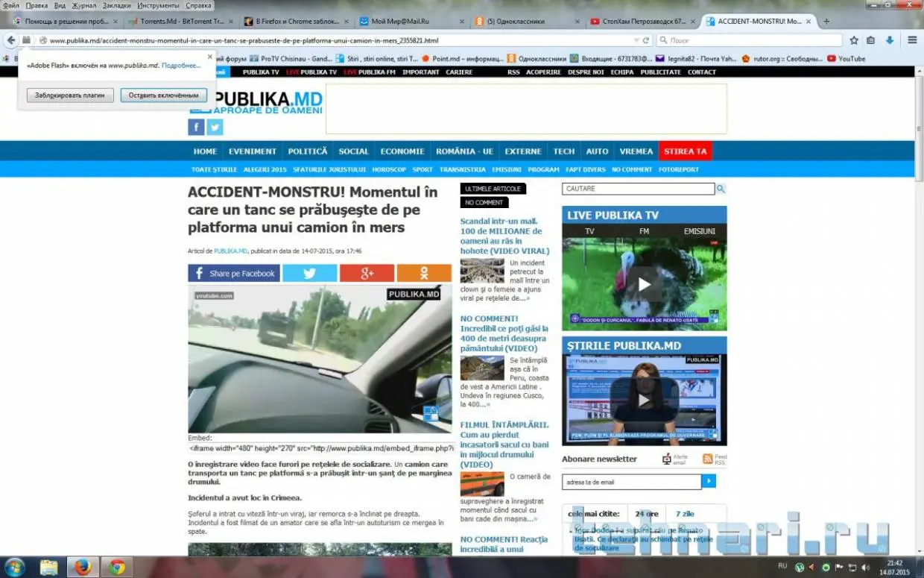
Task: Switch to the Мой Мир@Mail.Ru tab
Action: tap(410, 21)
